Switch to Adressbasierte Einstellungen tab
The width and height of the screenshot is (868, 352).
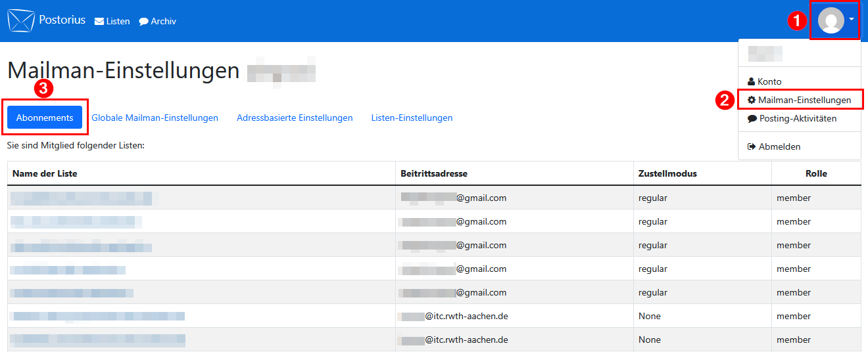[x=295, y=118]
